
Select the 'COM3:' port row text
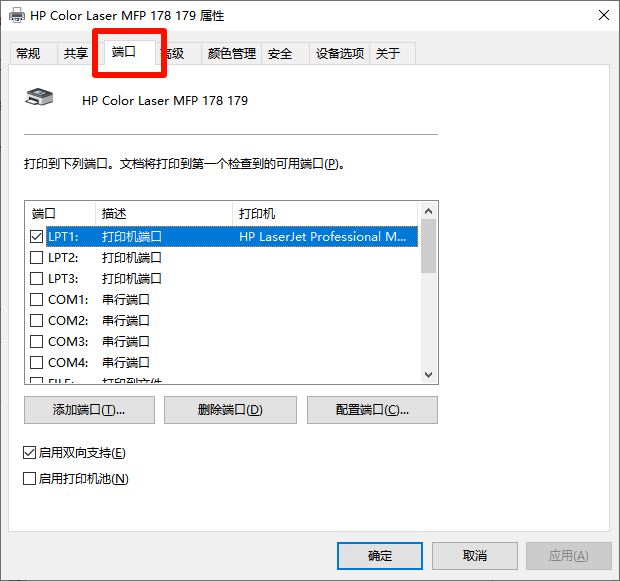(68, 342)
